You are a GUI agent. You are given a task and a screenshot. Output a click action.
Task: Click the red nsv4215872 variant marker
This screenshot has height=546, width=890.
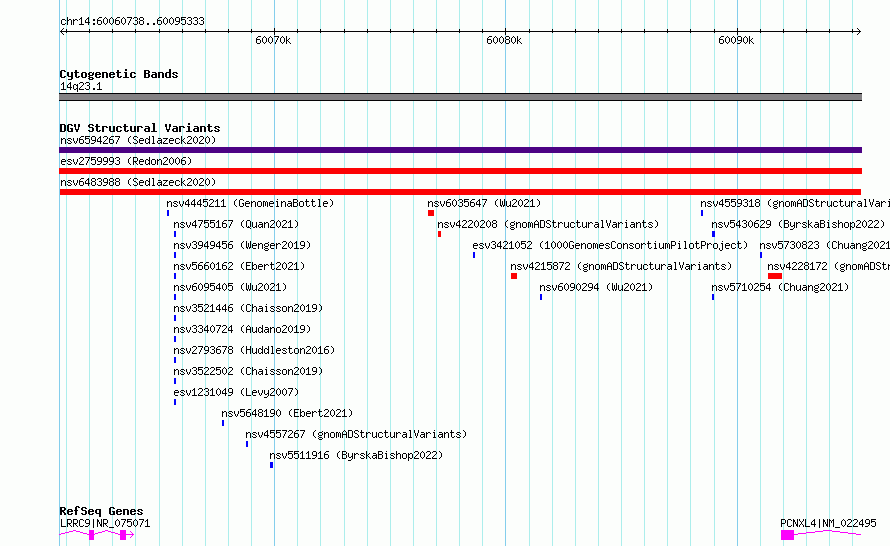point(514,276)
